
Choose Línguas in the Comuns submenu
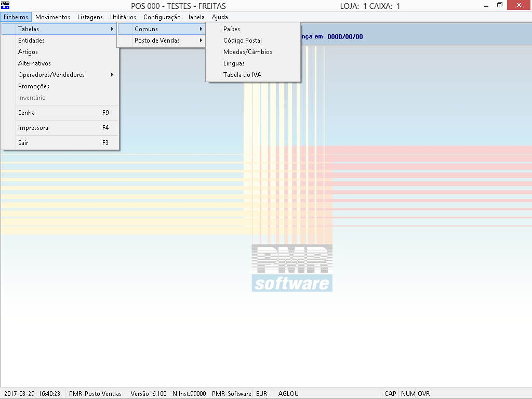234,63
